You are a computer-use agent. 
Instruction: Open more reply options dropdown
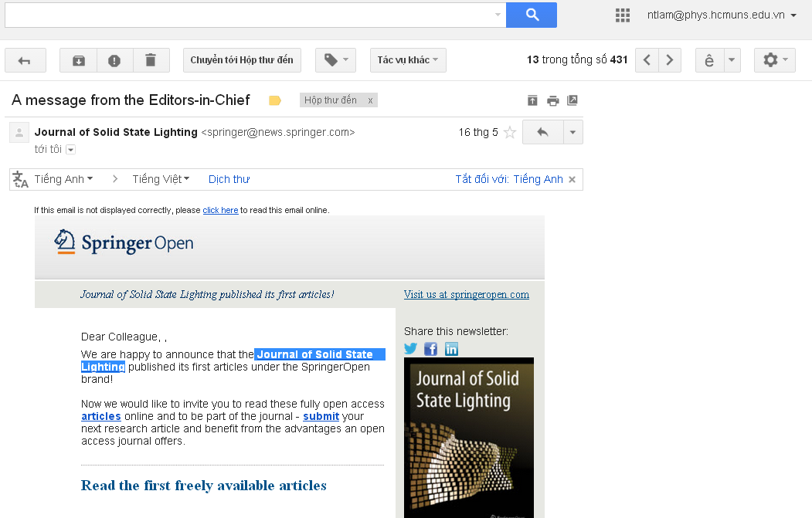572,133
